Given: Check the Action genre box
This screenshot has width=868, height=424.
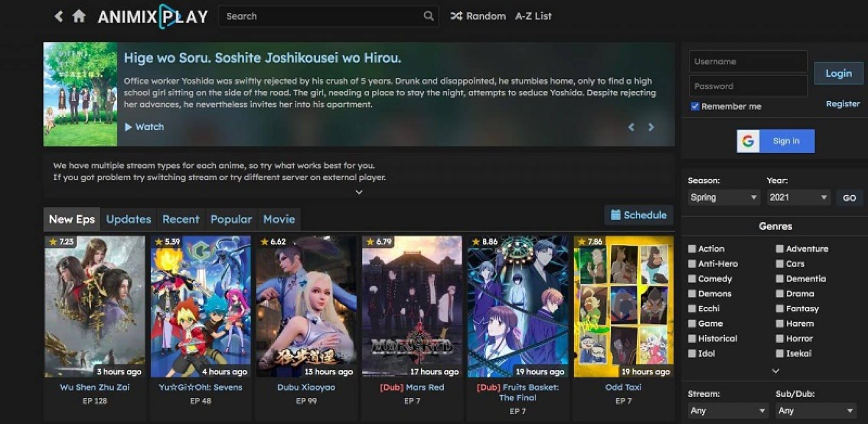Looking at the screenshot, I should tap(692, 249).
